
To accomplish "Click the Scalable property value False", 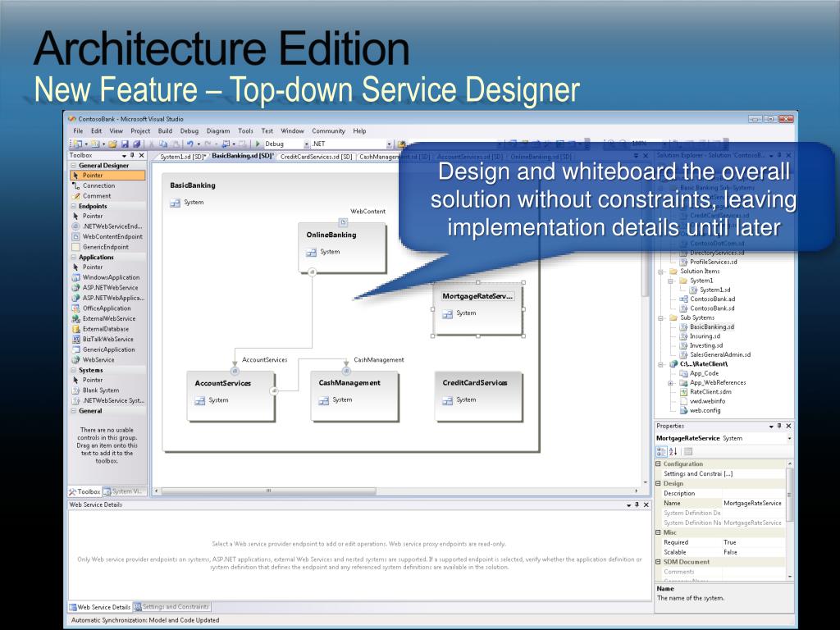I will tap(730, 552).
